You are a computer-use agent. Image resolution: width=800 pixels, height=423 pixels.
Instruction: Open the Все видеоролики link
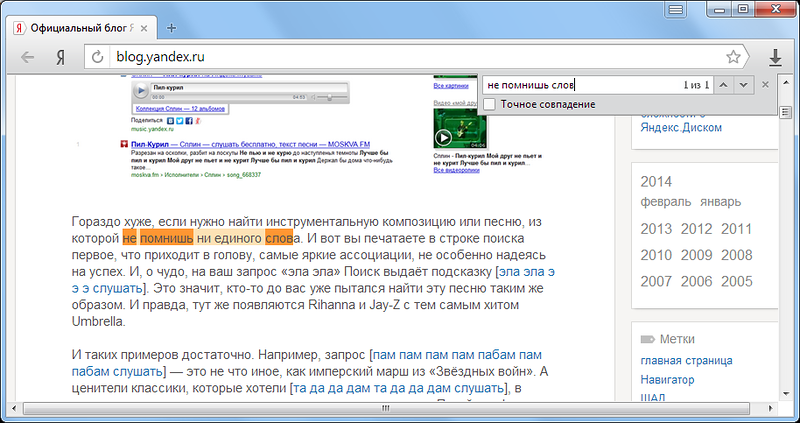456,170
